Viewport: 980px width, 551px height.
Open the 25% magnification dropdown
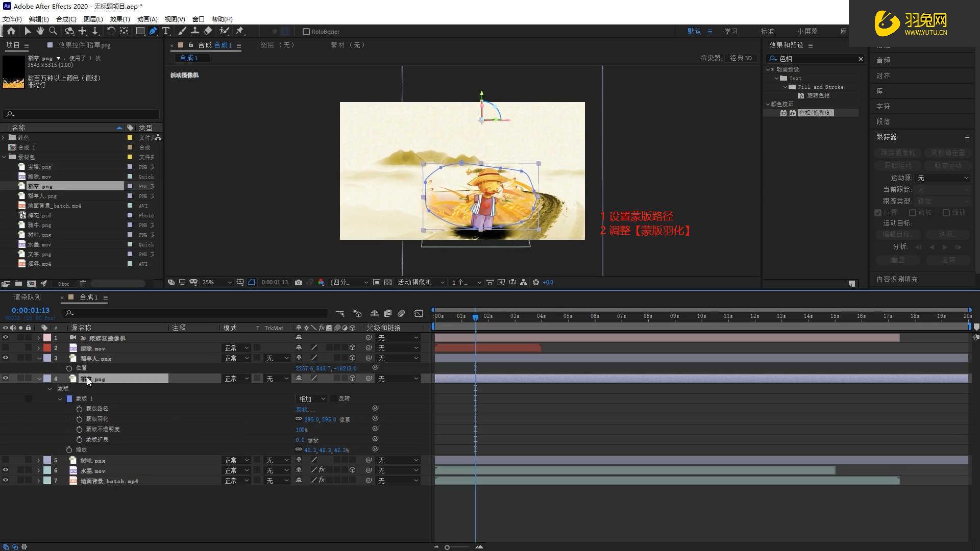pyautogui.click(x=217, y=282)
